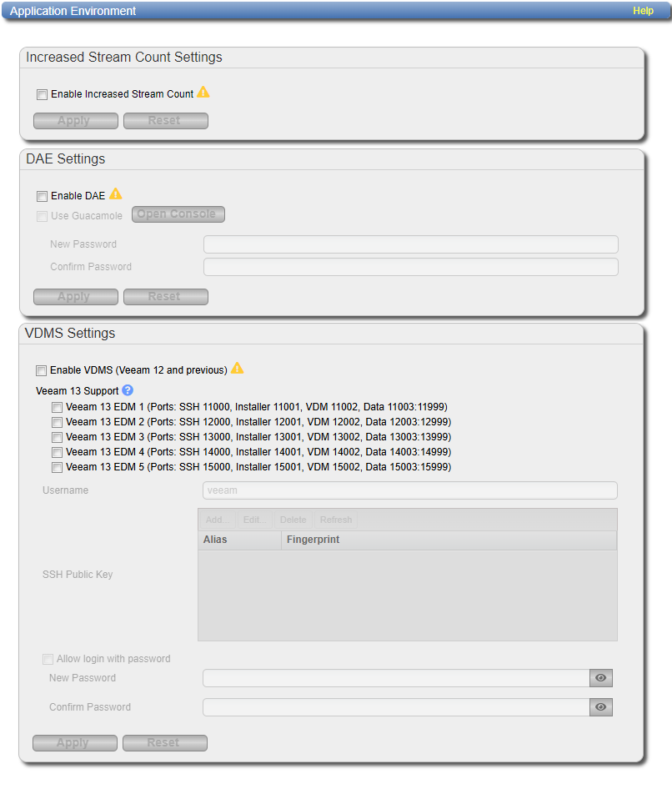Click Reset in the VDMS Settings section

[164, 743]
